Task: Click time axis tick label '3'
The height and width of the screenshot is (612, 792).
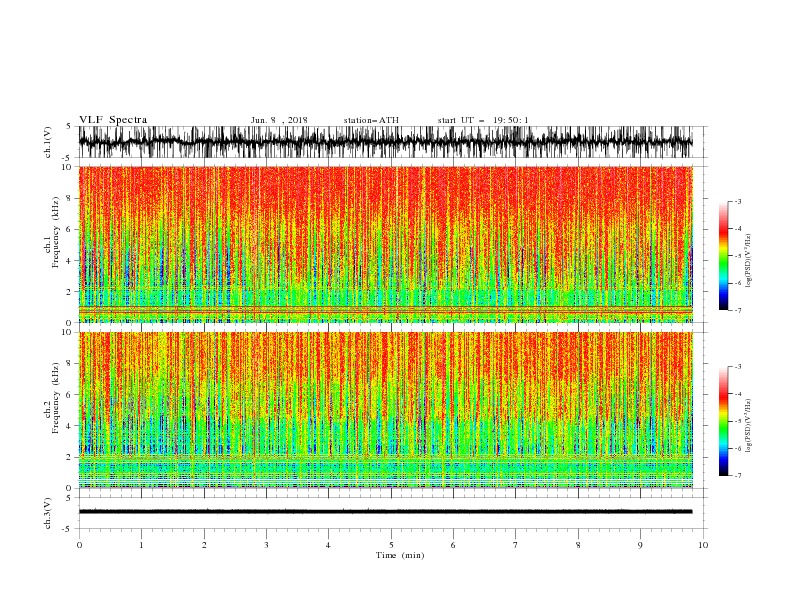Action: click(266, 545)
